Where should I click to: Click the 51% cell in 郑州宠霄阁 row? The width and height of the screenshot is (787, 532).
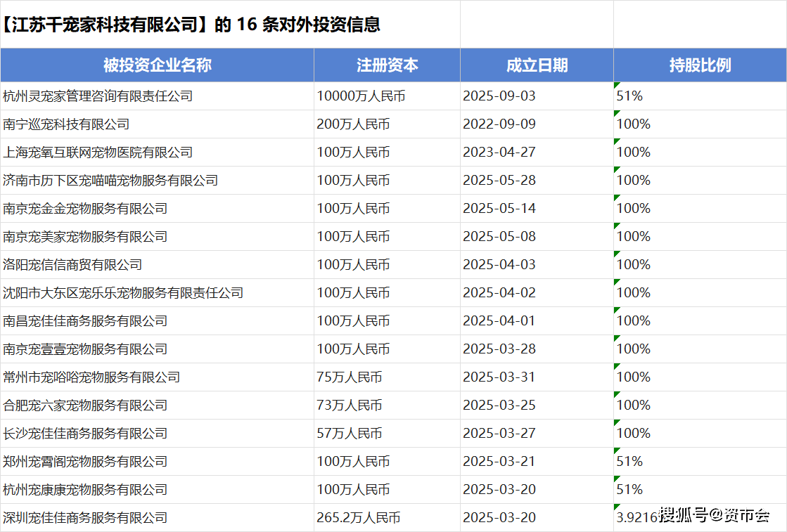click(629, 462)
